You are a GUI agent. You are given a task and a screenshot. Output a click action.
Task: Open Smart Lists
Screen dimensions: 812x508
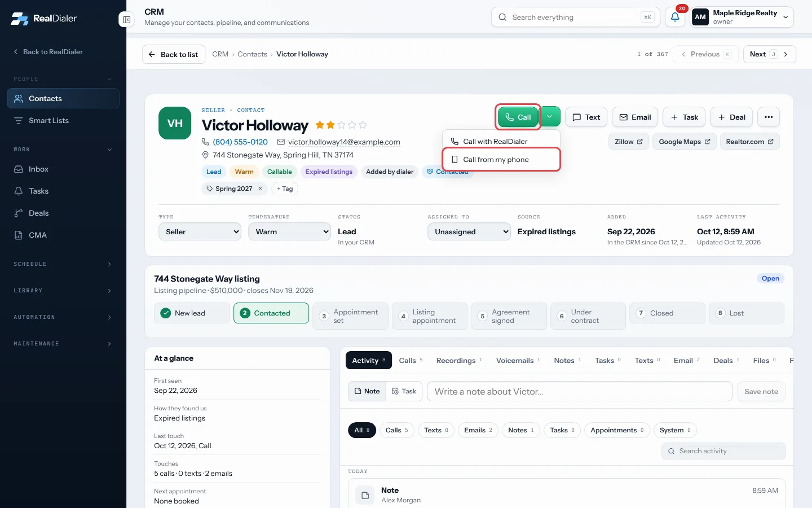(63, 121)
